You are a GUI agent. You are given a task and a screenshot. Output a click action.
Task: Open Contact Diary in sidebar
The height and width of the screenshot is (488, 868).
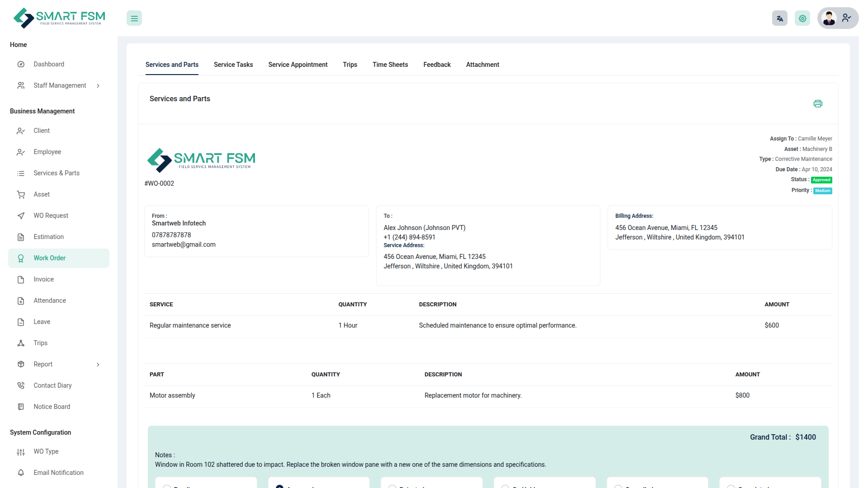click(x=52, y=385)
